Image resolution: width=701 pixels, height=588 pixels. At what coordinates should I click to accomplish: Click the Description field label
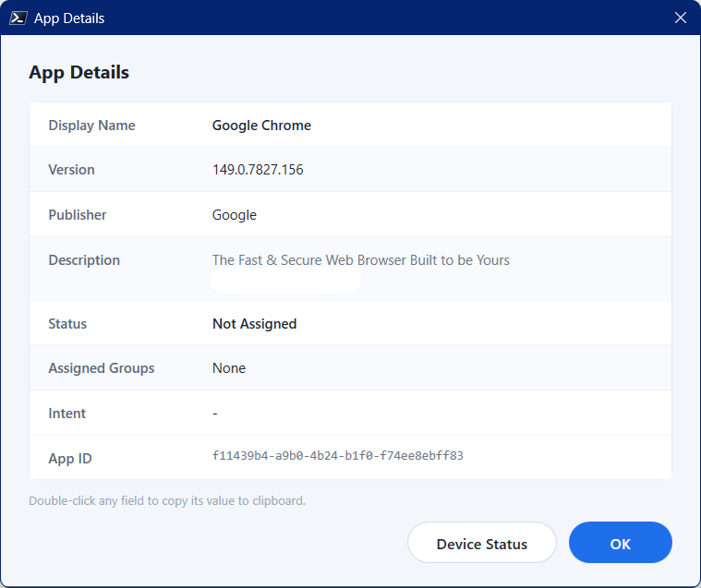pos(84,260)
